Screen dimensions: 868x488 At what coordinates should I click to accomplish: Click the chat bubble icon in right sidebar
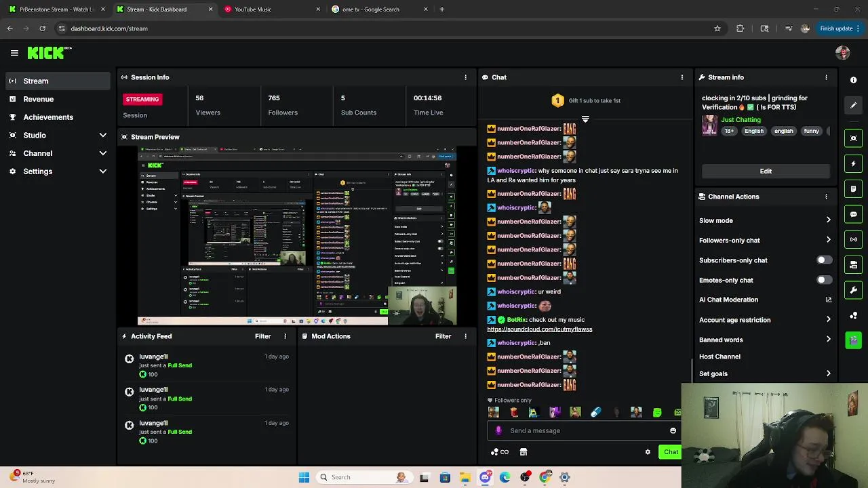[854, 214]
